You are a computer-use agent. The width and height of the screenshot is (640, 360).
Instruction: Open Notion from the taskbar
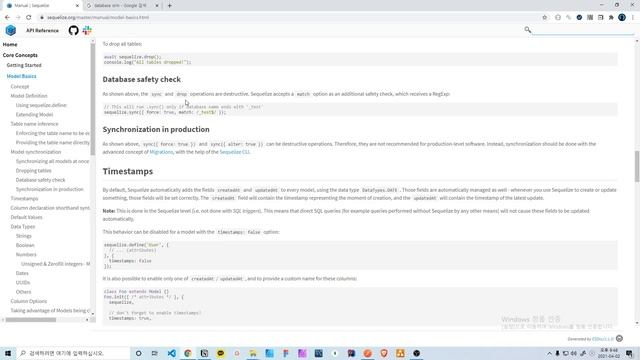(x=204, y=353)
